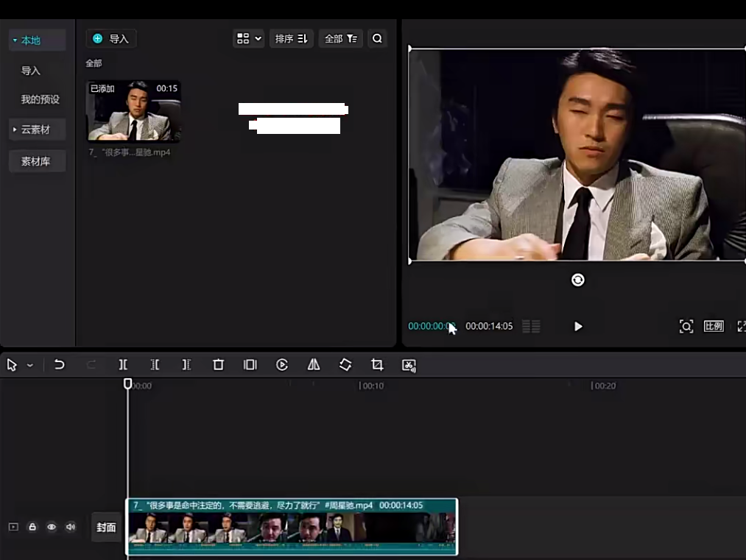746x560 pixels.
Task: Rotate the clip with the rotate icon
Action: (345, 364)
